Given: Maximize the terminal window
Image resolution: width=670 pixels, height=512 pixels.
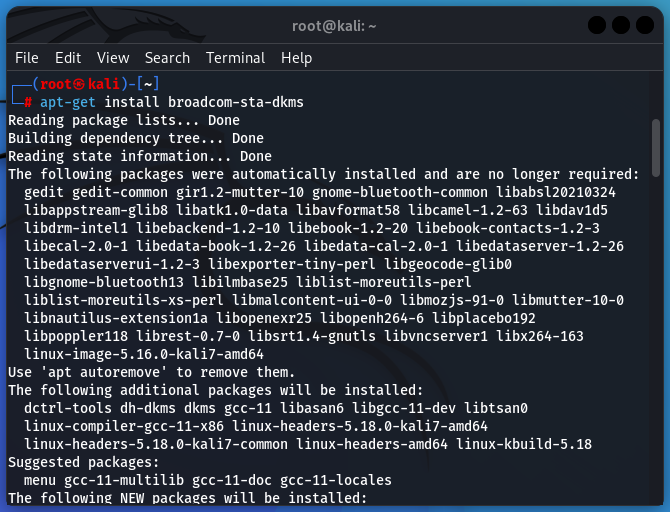Looking at the screenshot, I should click(622, 24).
